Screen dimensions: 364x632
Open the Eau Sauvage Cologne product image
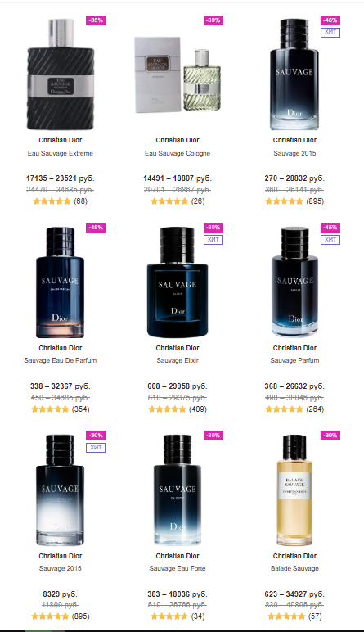(178, 74)
